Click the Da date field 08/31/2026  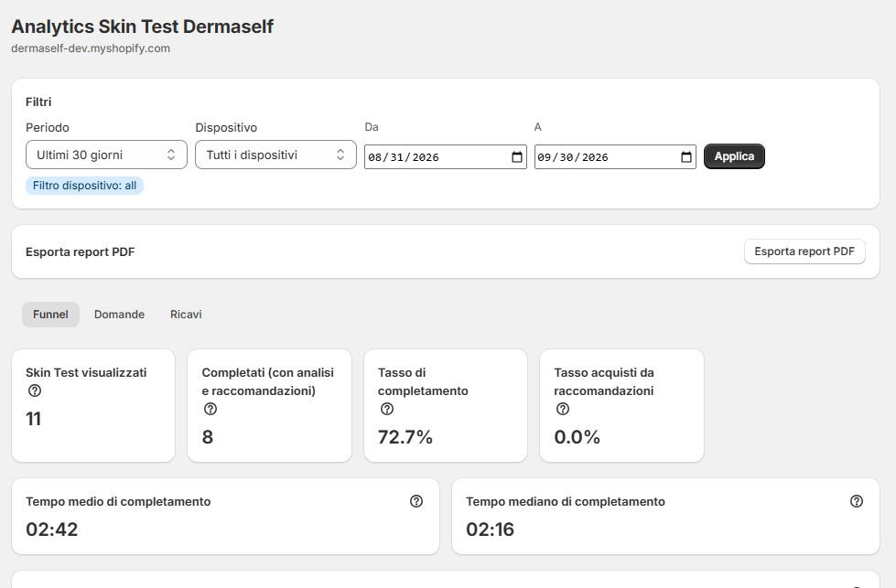pos(446,157)
